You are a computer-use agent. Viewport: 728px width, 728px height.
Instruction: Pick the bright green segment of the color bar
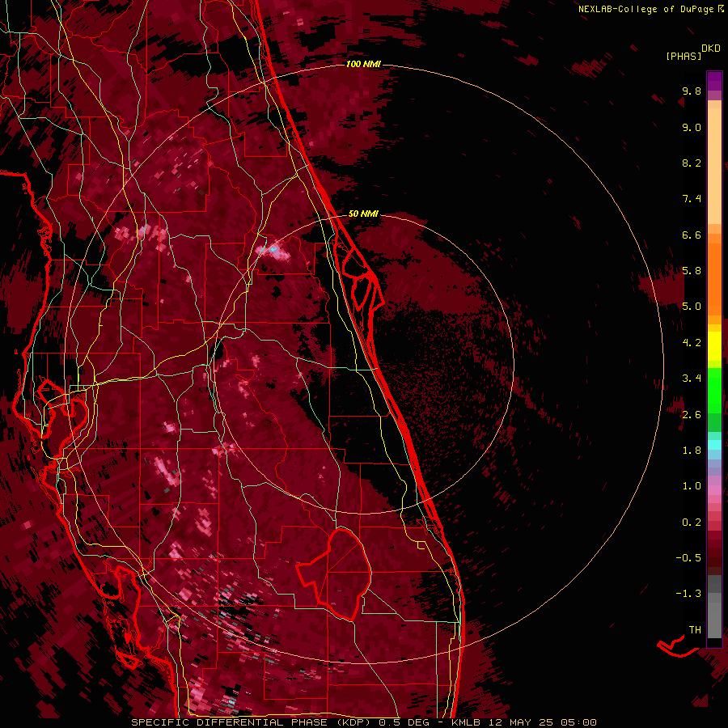point(714,390)
